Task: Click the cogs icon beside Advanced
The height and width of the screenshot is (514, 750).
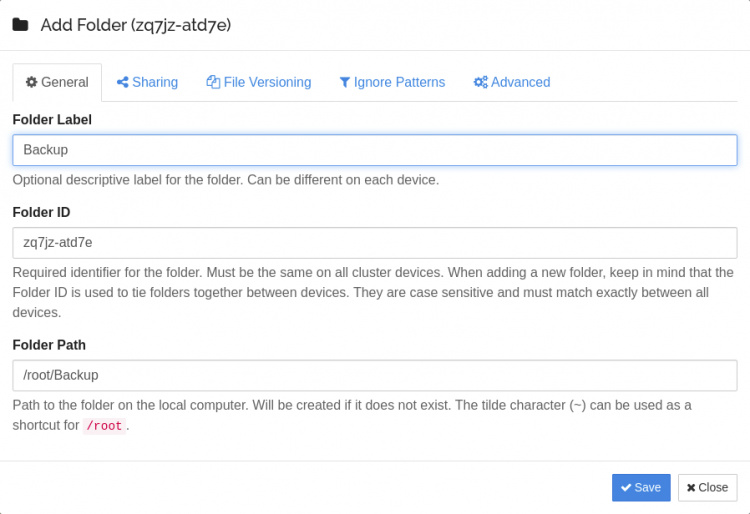Action: [x=480, y=82]
